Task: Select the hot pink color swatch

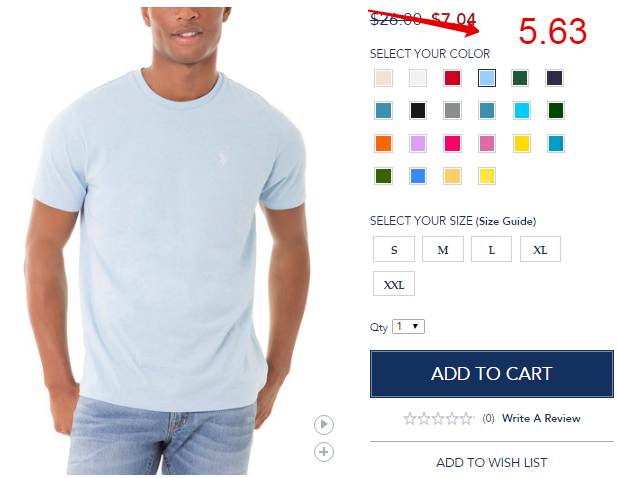Action: point(452,143)
